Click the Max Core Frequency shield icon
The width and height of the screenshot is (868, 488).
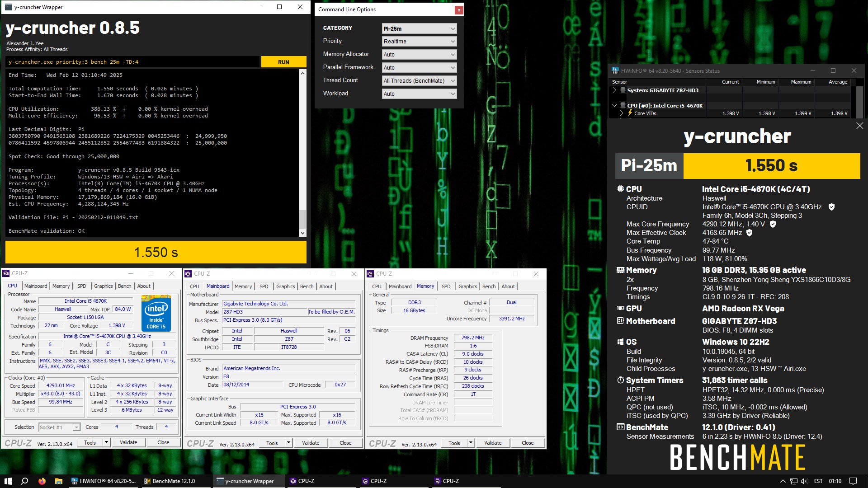click(773, 224)
